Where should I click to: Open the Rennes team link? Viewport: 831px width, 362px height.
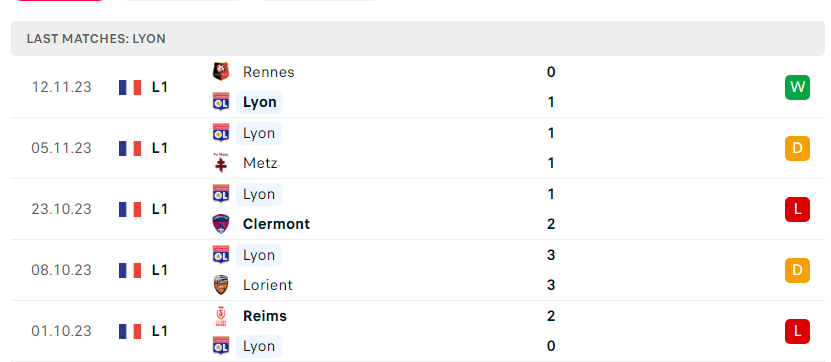269,72
